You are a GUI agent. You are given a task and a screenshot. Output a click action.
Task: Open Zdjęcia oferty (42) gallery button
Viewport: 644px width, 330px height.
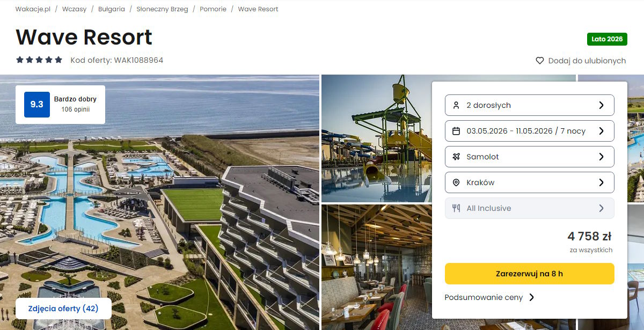pos(63,309)
